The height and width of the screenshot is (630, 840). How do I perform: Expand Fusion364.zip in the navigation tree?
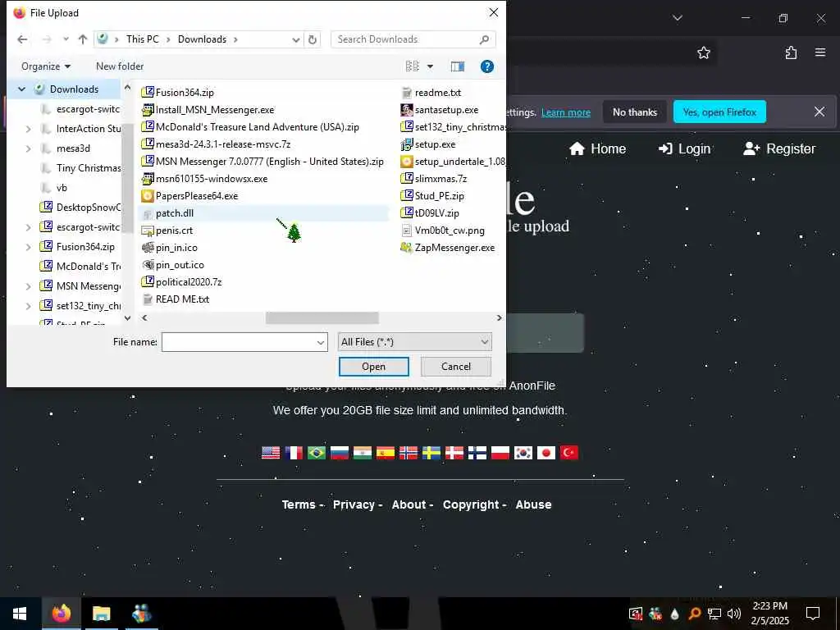[29, 247]
